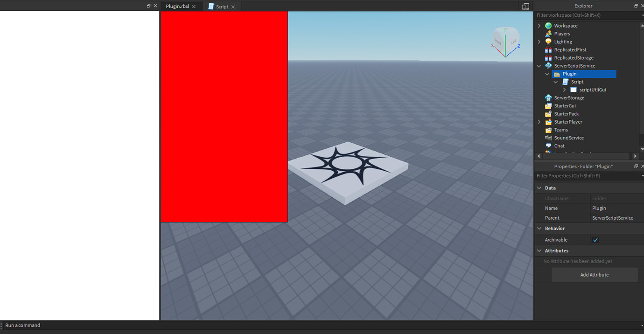Click the Teams service icon
This screenshot has width=644, height=334.
coord(548,130)
